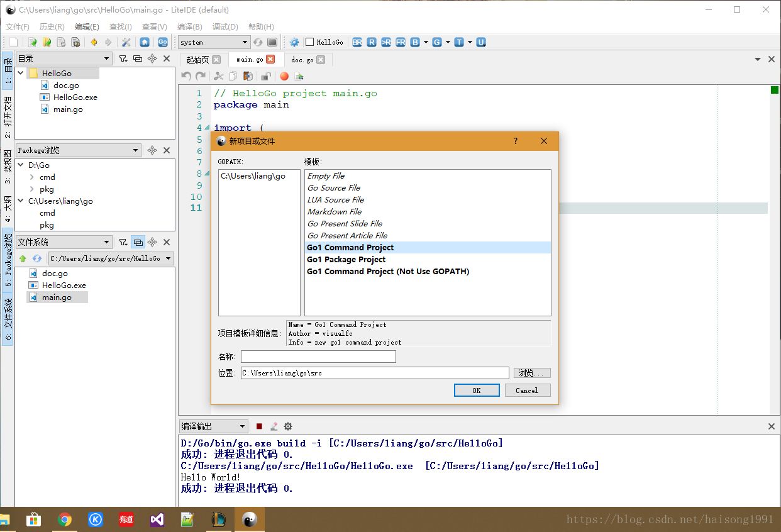Click the 名称 name input field
The width and height of the screenshot is (781, 532).
tap(318, 357)
